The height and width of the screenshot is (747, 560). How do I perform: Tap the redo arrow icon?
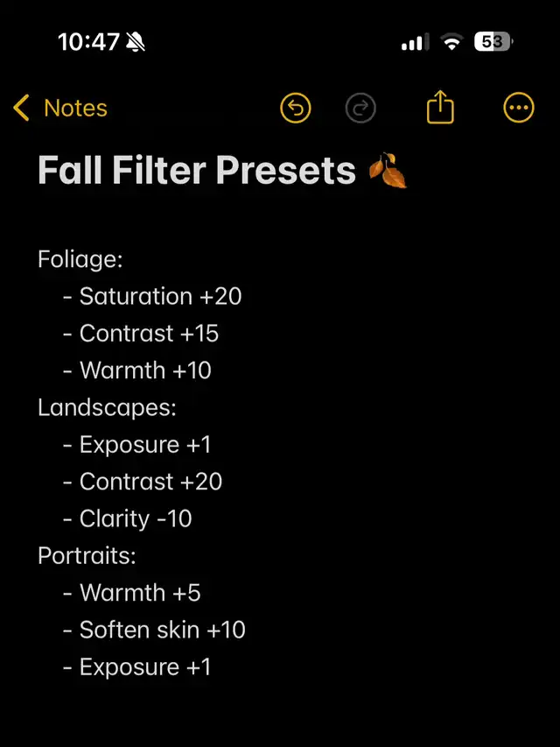pos(360,109)
